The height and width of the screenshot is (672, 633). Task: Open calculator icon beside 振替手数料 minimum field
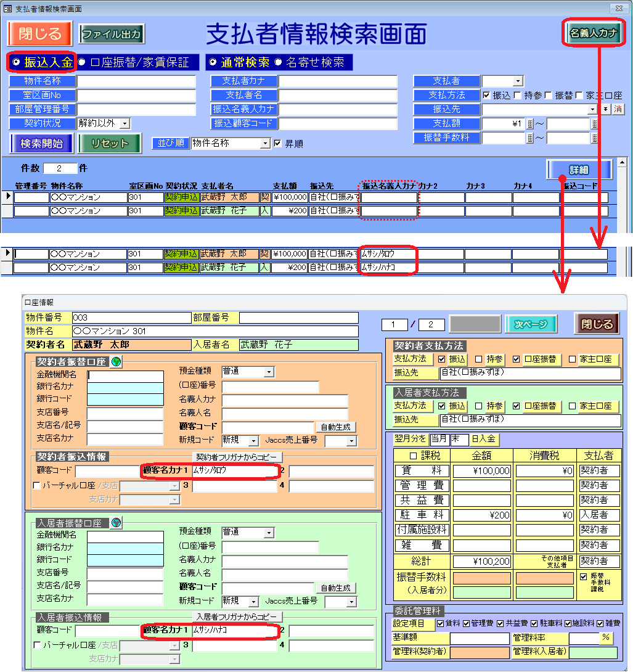coord(530,138)
